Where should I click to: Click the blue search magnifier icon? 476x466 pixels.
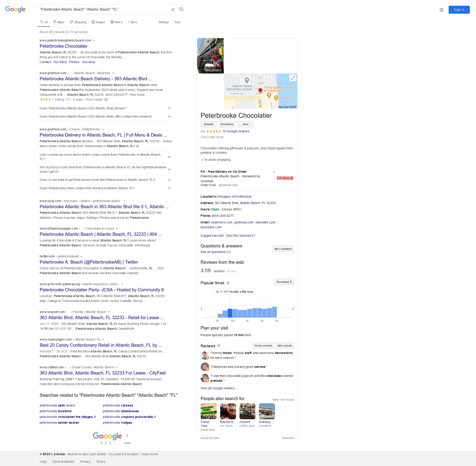click(181, 9)
